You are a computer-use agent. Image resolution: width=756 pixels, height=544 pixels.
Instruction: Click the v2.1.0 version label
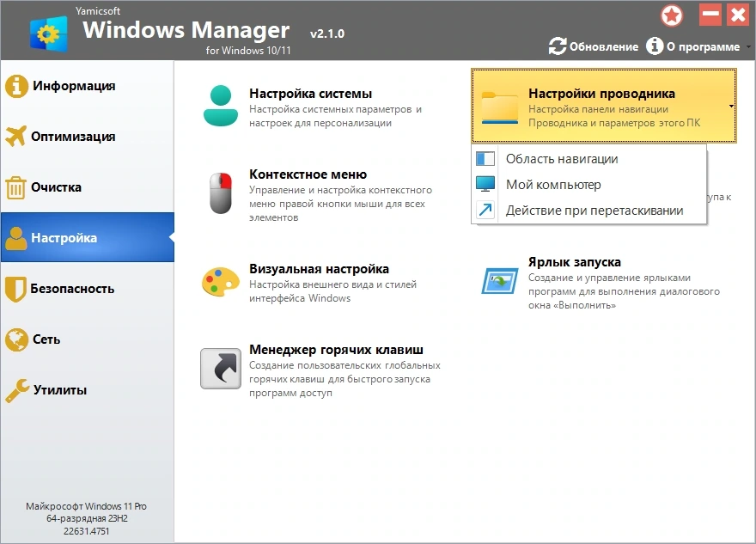coord(327,34)
